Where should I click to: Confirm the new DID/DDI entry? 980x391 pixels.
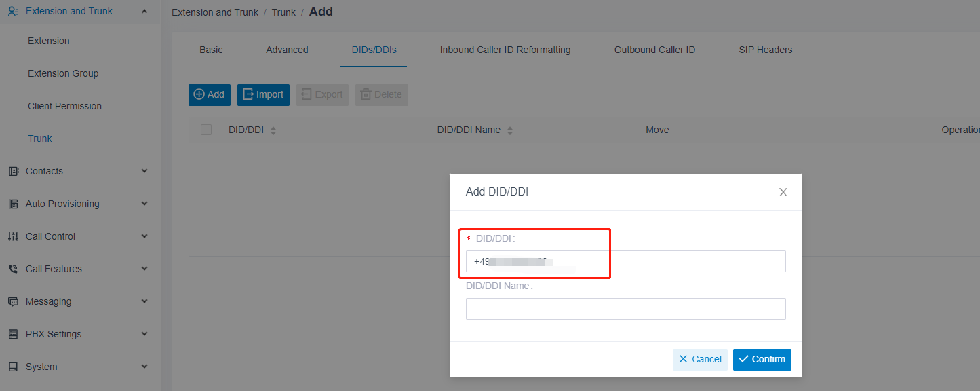pos(762,359)
